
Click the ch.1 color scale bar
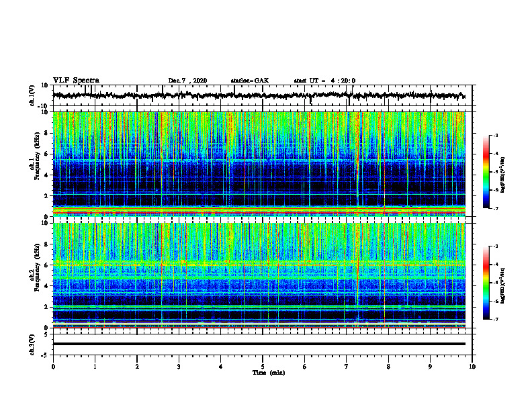tap(486, 172)
